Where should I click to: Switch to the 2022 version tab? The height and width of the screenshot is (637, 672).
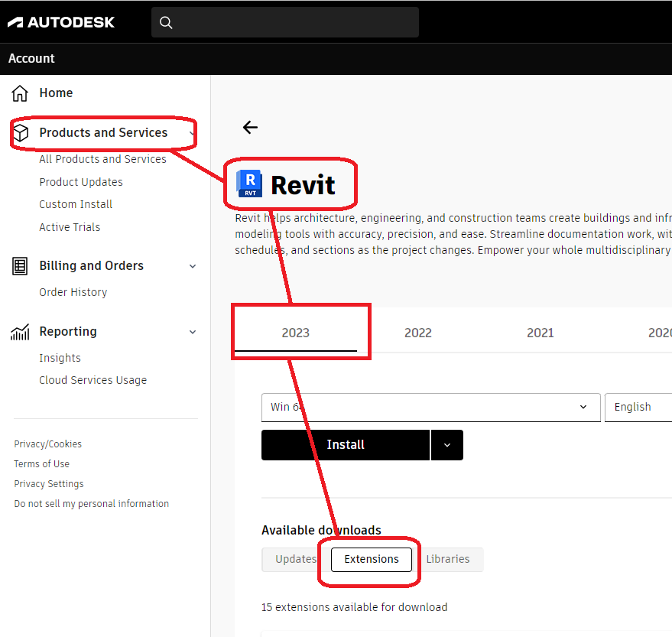[x=418, y=333]
